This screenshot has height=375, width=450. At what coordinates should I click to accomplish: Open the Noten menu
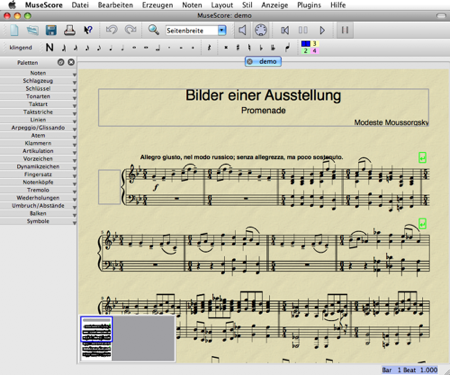click(192, 5)
